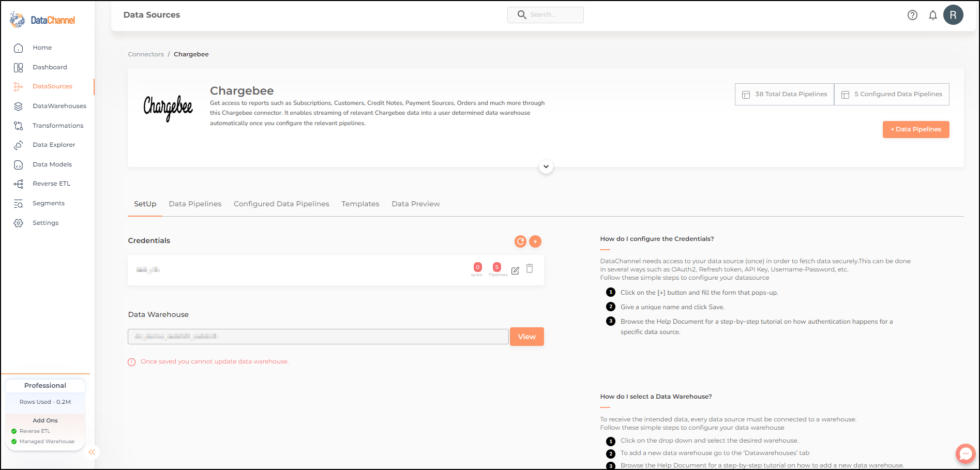Open the chat support bubble
The width and height of the screenshot is (980, 470).
point(966,454)
